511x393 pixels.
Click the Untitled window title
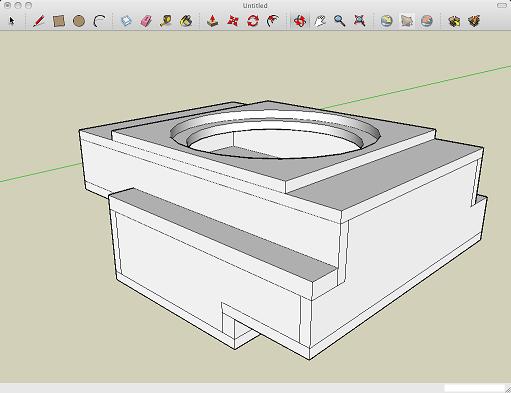tap(255, 6)
